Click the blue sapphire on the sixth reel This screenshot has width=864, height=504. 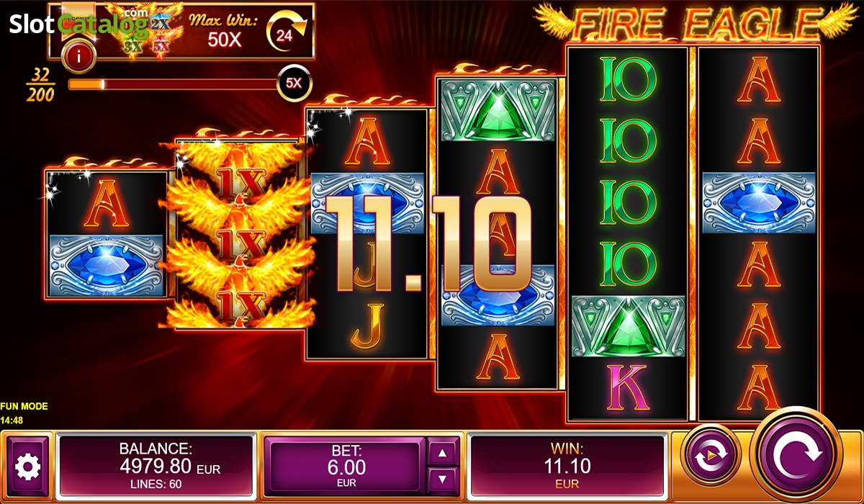pos(759,203)
